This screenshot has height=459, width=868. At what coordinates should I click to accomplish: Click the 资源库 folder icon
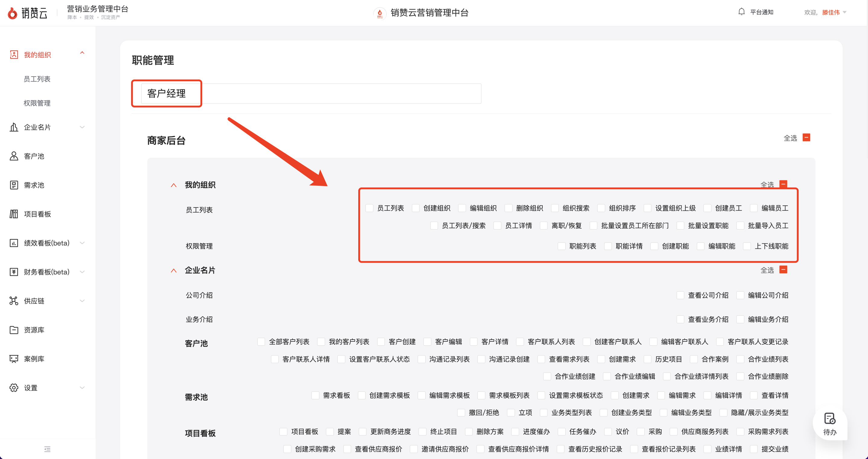[14, 330]
